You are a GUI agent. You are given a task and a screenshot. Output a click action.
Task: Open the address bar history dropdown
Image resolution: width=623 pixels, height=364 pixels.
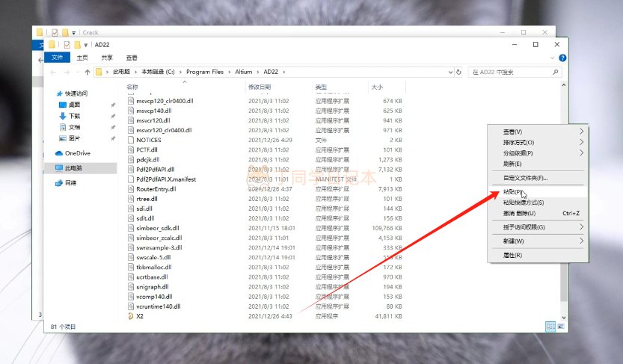pos(450,73)
